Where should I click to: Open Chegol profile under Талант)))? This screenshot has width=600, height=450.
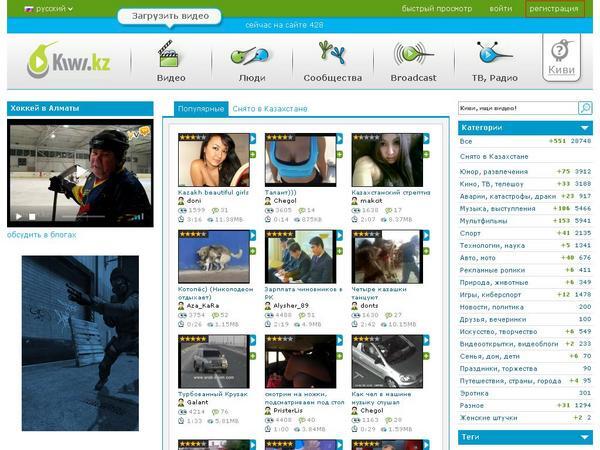(x=285, y=201)
